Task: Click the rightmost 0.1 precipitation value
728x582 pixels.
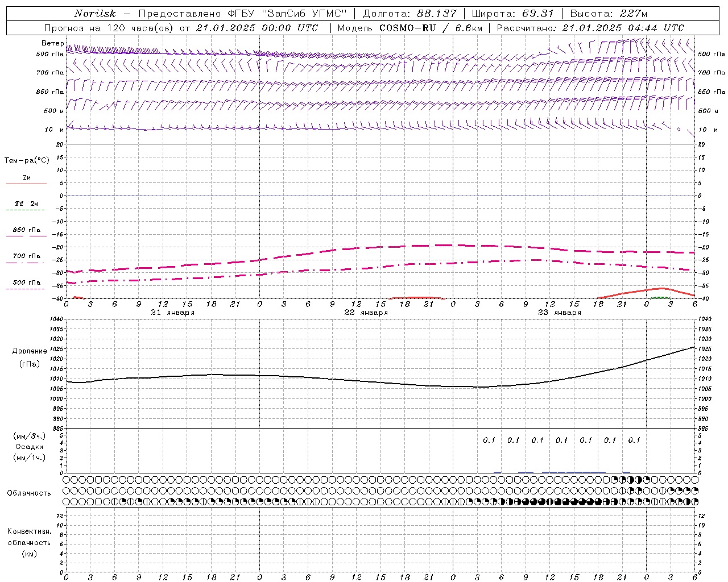Action: tap(634, 440)
